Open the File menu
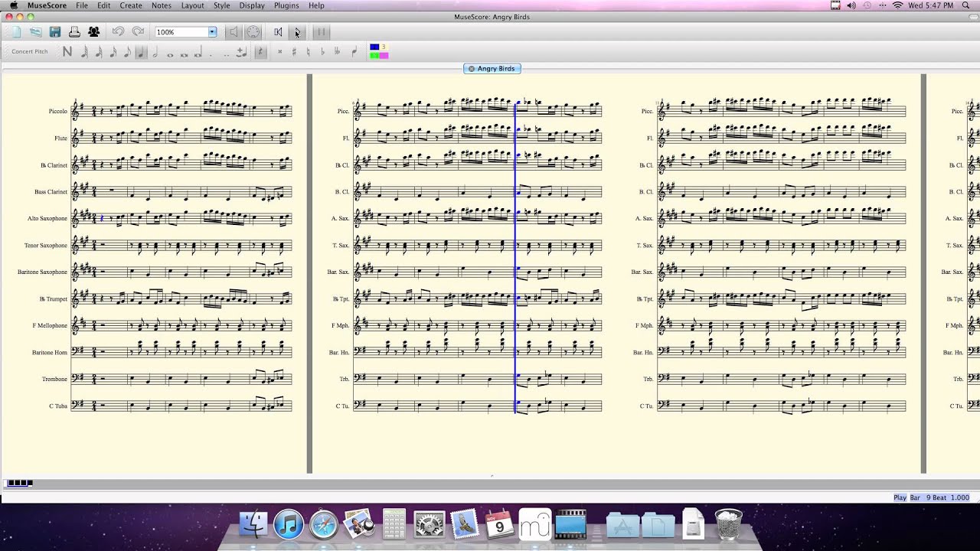The height and width of the screenshot is (551, 980). (81, 5)
